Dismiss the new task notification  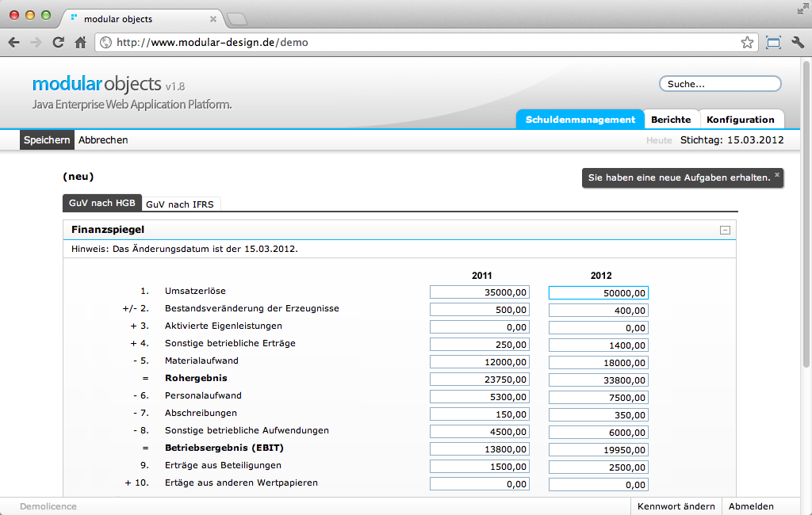(x=777, y=174)
